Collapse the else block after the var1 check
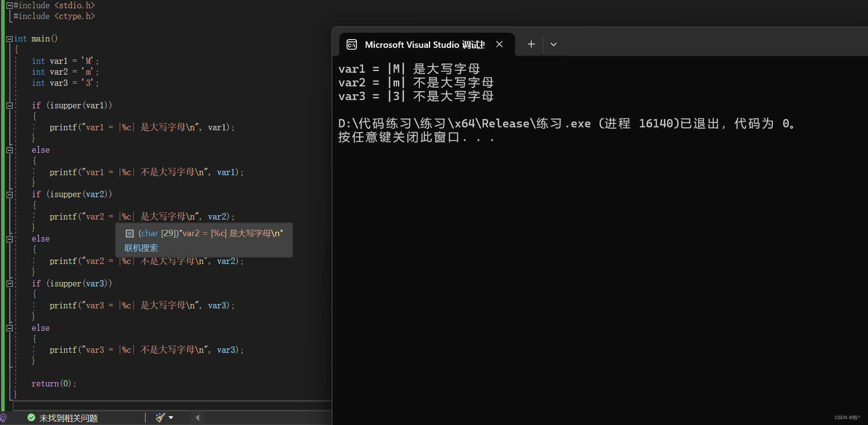 pos(9,150)
